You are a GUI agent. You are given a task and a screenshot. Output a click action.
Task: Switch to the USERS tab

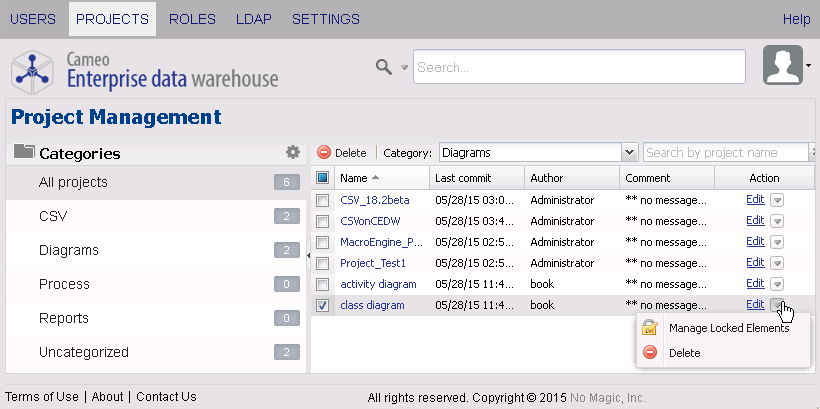tap(33, 19)
